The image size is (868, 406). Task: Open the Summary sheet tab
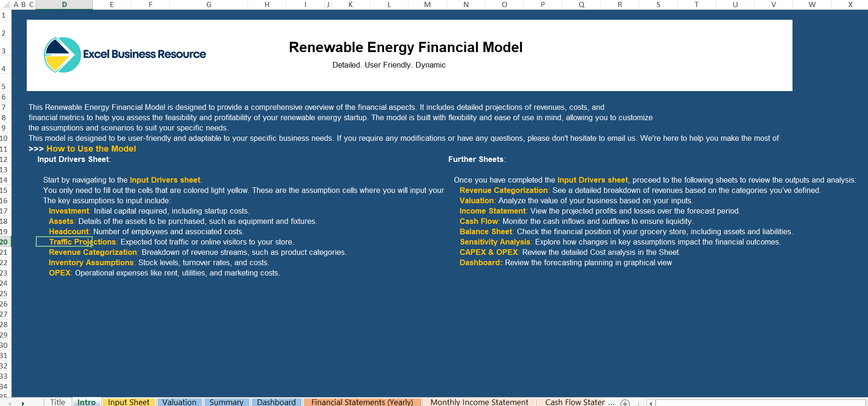click(226, 402)
